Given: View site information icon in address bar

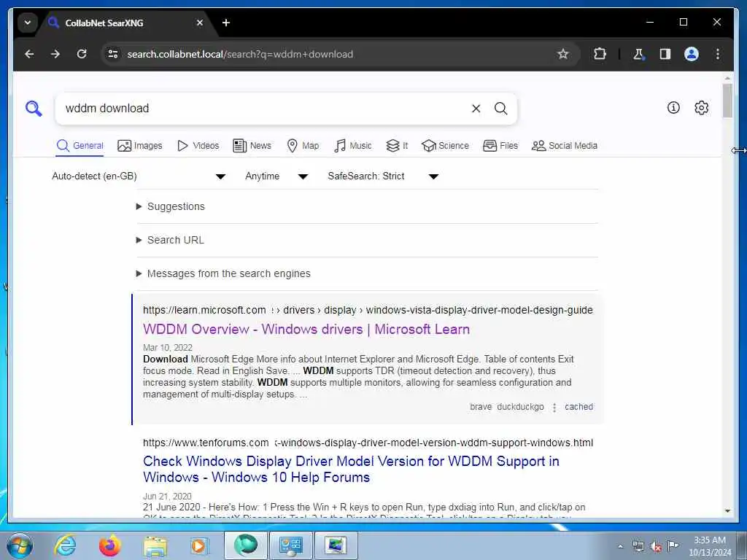Looking at the screenshot, I should click(113, 54).
